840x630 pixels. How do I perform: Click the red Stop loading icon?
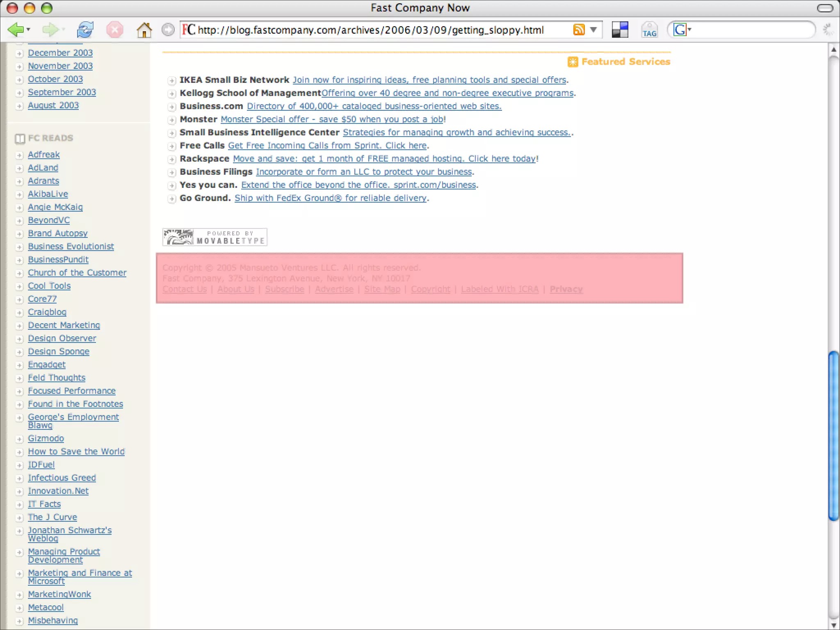(x=115, y=30)
